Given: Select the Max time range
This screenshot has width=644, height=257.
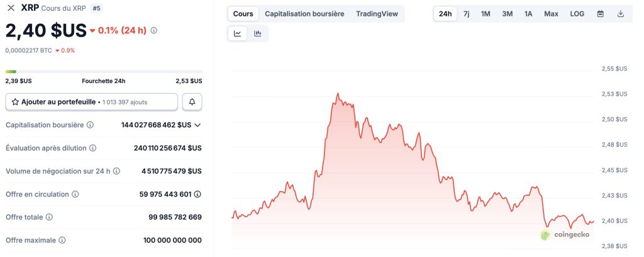Looking at the screenshot, I should (551, 14).
